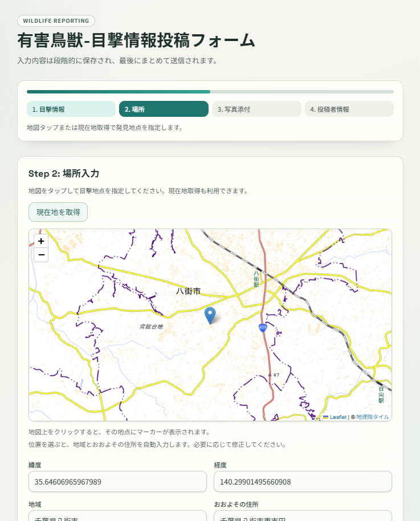Click the 八街市 city label on map
Image resolution: width=420 pixels, height=521 pixels.
click(188, 291)
